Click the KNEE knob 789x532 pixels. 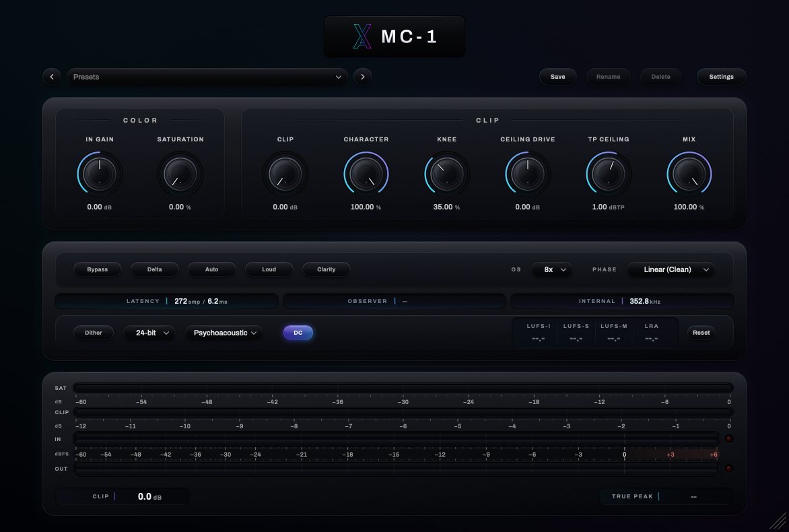click(447, 174)
